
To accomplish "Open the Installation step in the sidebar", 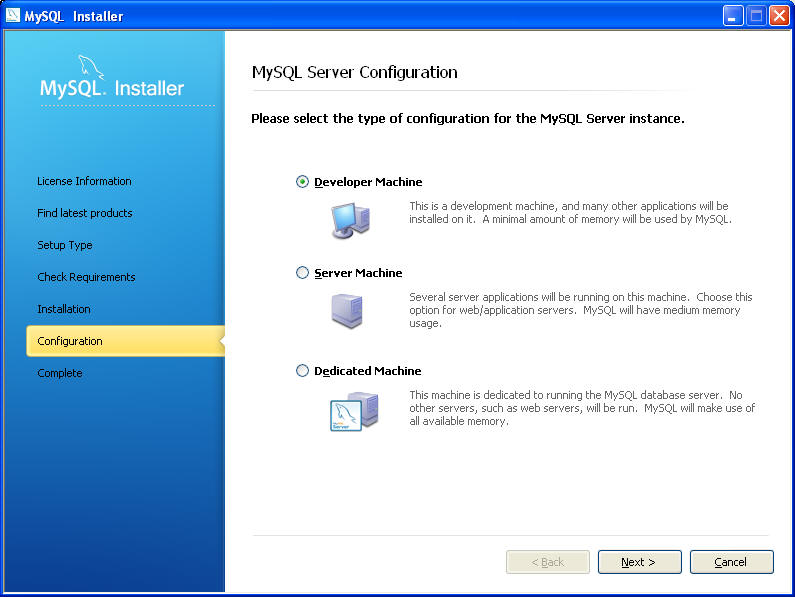I will click(x=64, y=309).
